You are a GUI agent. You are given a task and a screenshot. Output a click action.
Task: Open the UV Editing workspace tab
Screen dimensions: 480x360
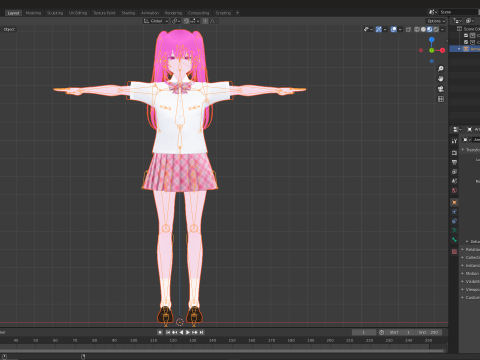(x=78, y=13)
